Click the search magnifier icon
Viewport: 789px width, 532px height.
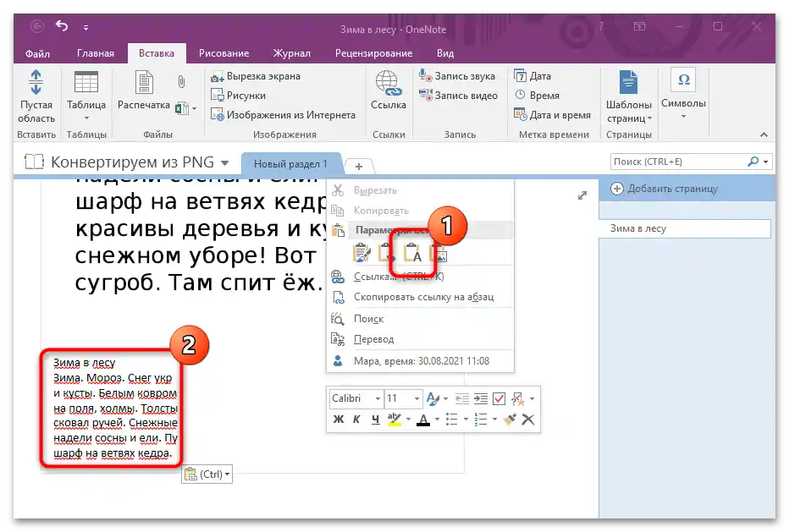[x=753, y=162]
